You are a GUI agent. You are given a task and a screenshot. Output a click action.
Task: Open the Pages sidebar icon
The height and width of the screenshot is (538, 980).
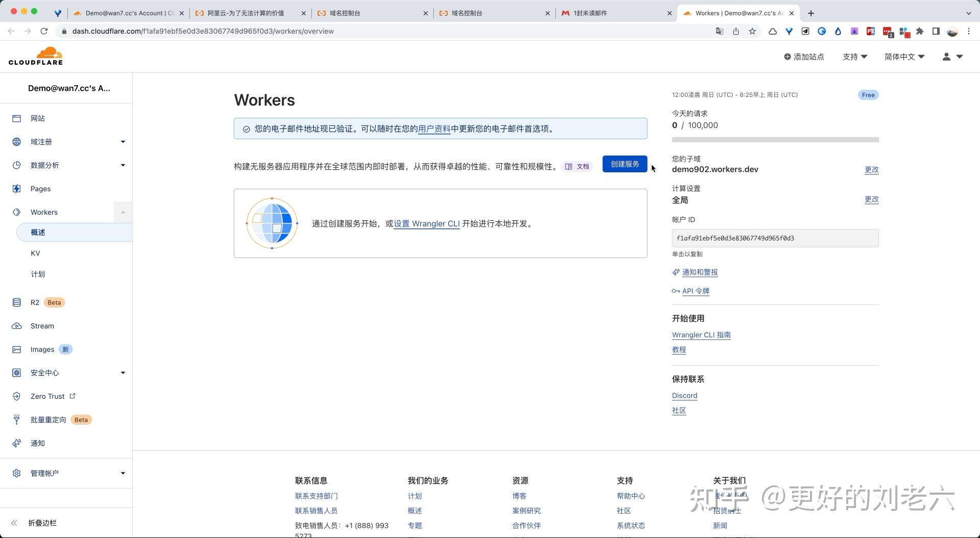coord(16,189)
